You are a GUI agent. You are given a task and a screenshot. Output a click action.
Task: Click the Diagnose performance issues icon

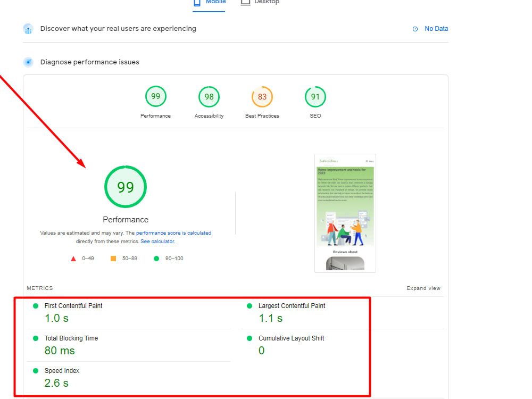coord(28,62)
